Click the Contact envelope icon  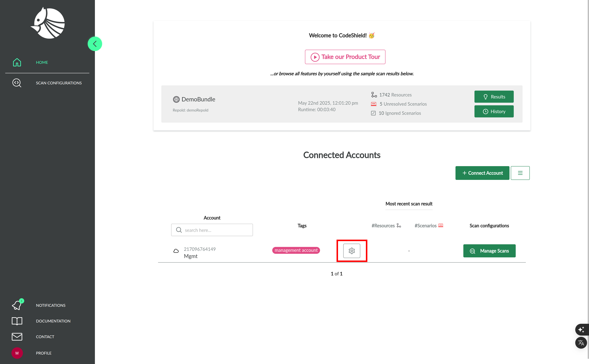(17, 337)
